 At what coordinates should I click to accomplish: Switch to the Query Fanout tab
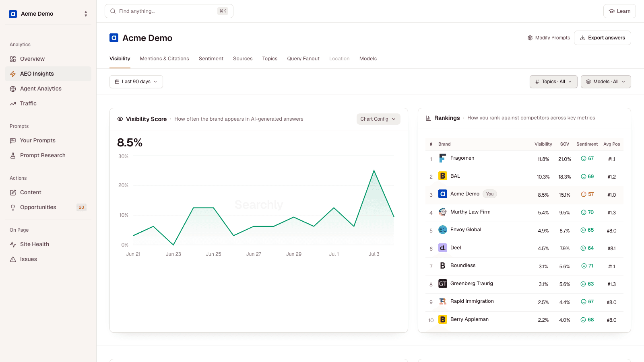(x=303, y=59)
